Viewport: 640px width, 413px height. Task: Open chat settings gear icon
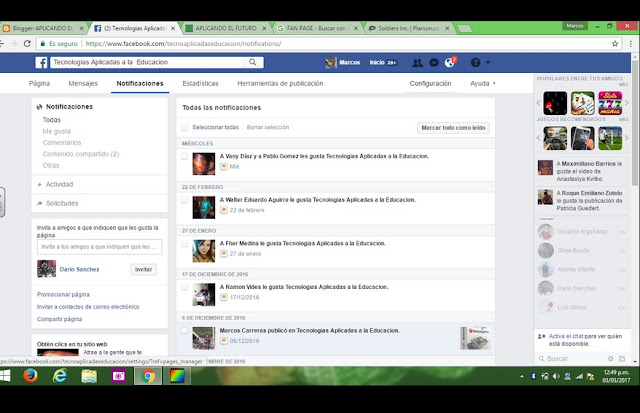click(611, 358)
